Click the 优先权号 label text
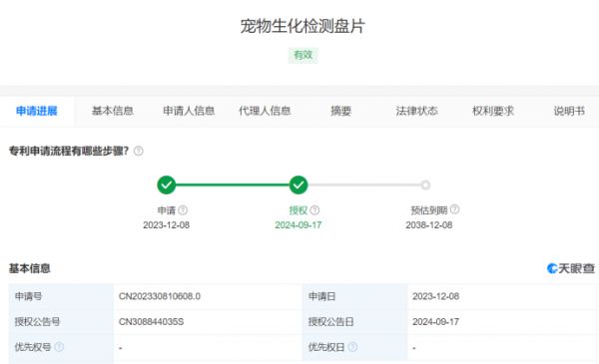The image size is (599, 364). point(33,347)
